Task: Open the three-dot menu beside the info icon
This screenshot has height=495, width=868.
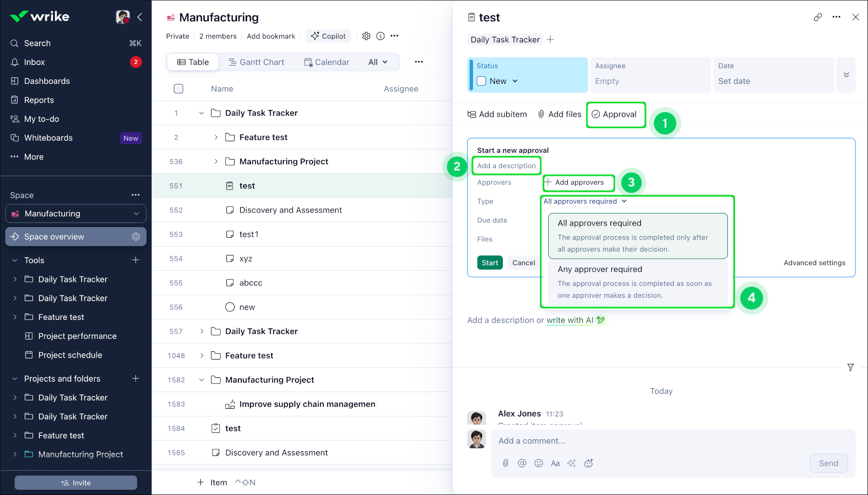Action: pyautogui.click(x=395, y=36)
